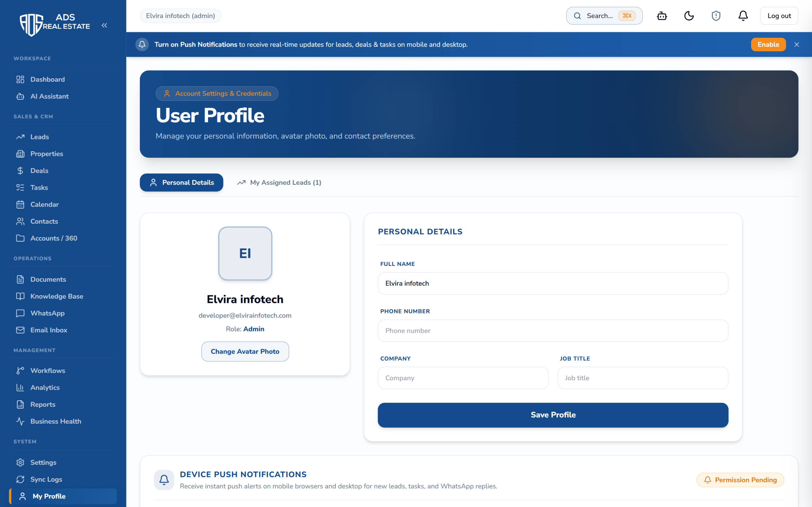Viewport: 812px width, 507px height.
Task: Open notifications bell in top bar
Action: [x=743, y=16]
